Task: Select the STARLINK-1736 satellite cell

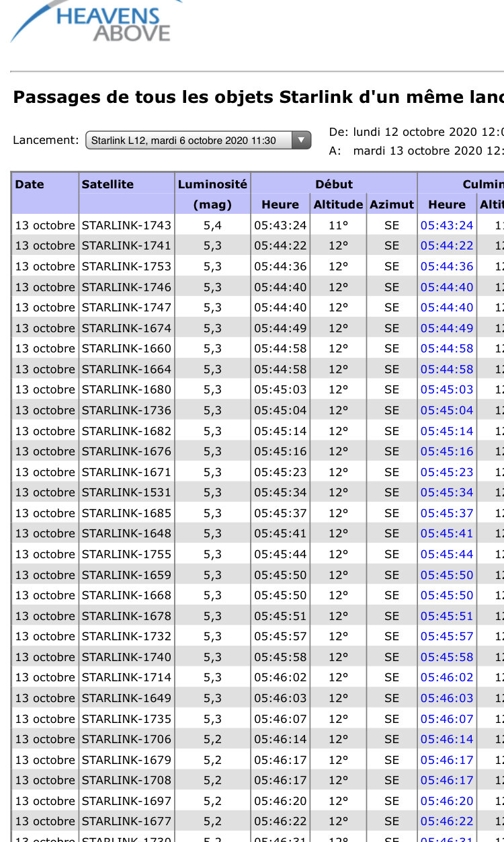Action: click(126, 410)
